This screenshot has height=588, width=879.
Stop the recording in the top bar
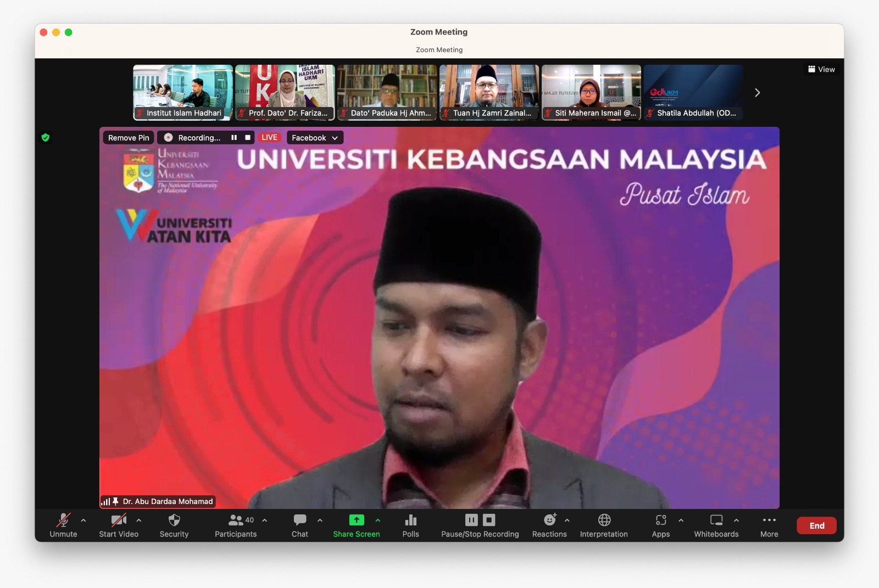click(248, 138)
